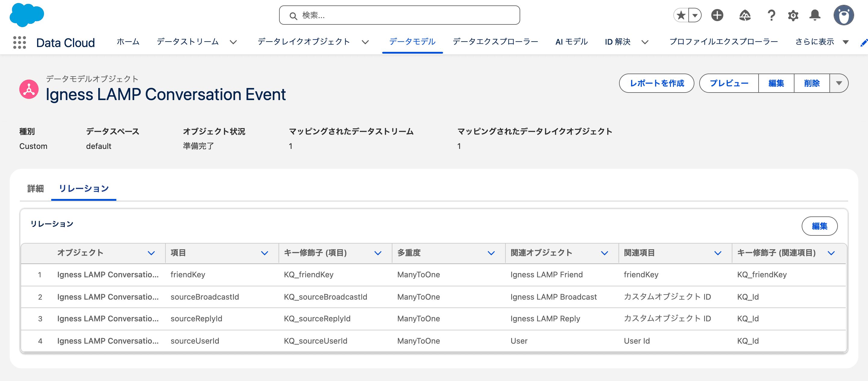Open the キー修飾子 (項目) column menu chevron
Image resolution: width=868 pixels, height=381 pixels.
click(x=378, y=253)
